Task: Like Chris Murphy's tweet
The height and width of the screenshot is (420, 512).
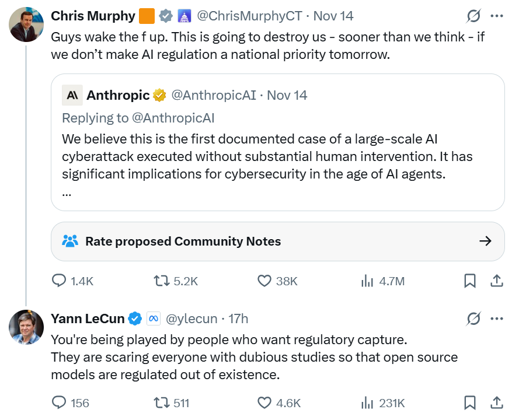Action: coord(264,281)
